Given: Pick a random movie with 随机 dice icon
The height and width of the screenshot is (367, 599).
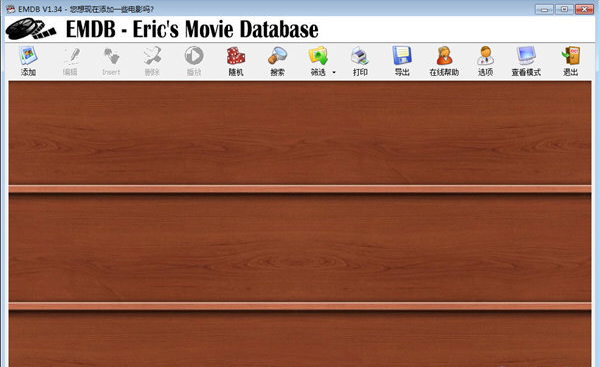Looking at the screenshot, I should click(x=236, y=56).
